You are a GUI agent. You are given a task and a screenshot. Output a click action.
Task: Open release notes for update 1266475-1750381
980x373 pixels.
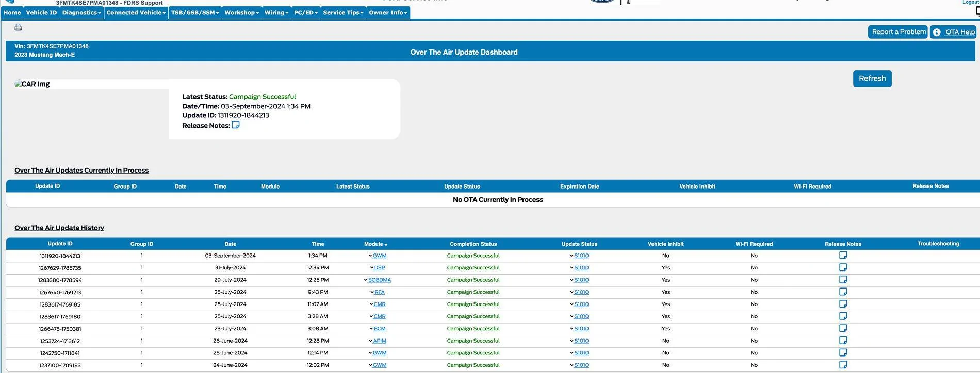click(843, 328)
